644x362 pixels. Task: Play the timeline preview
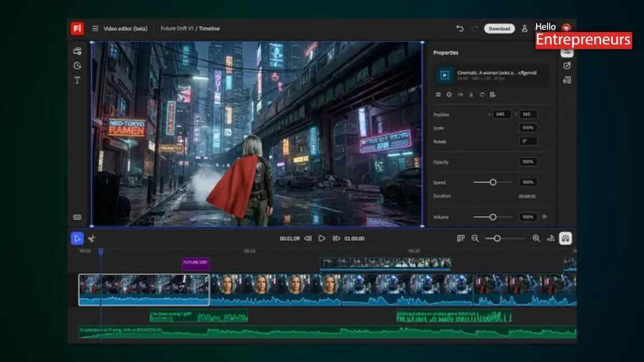point(322,239)
